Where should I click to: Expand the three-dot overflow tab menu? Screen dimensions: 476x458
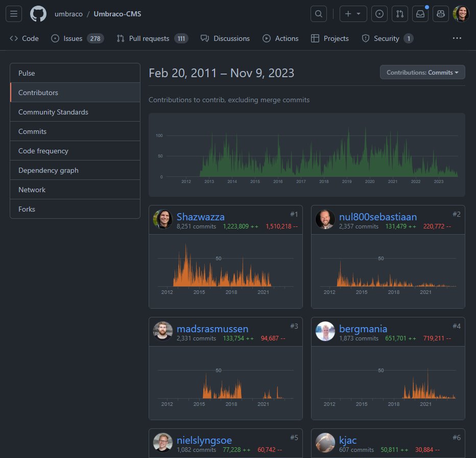(457, 38)
